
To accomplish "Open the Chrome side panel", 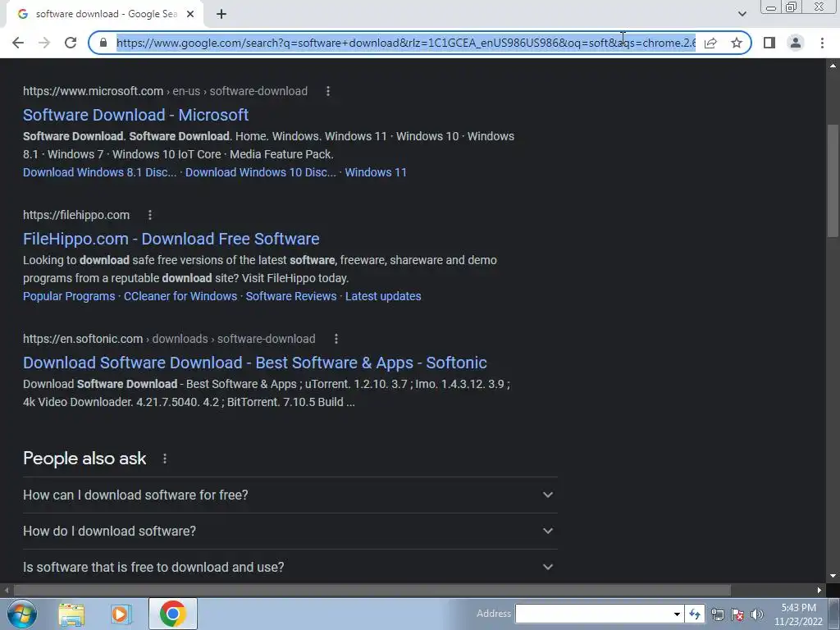I will 769,43.
